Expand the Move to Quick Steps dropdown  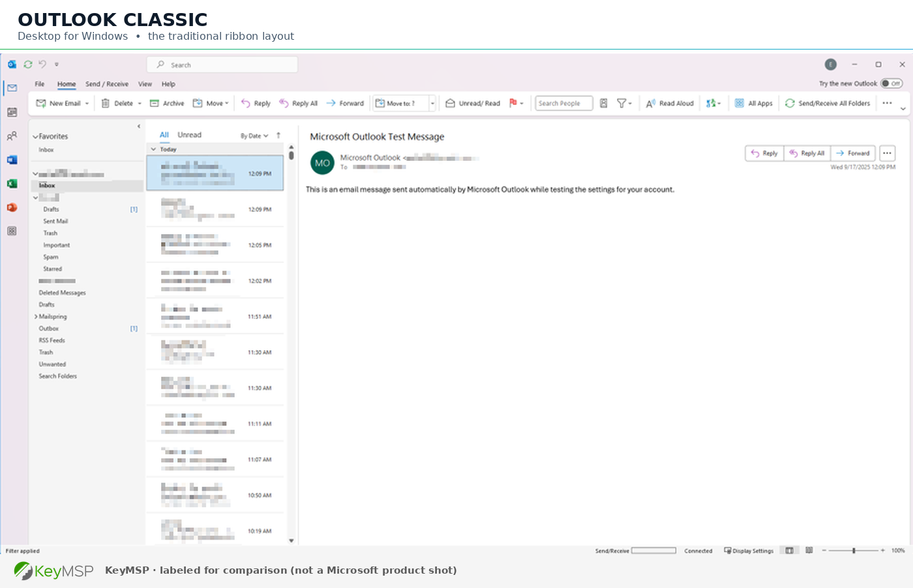[432, 103]
